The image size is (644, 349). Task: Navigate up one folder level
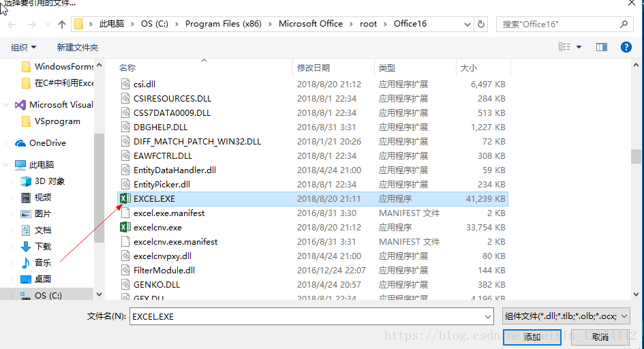[61, 25]
